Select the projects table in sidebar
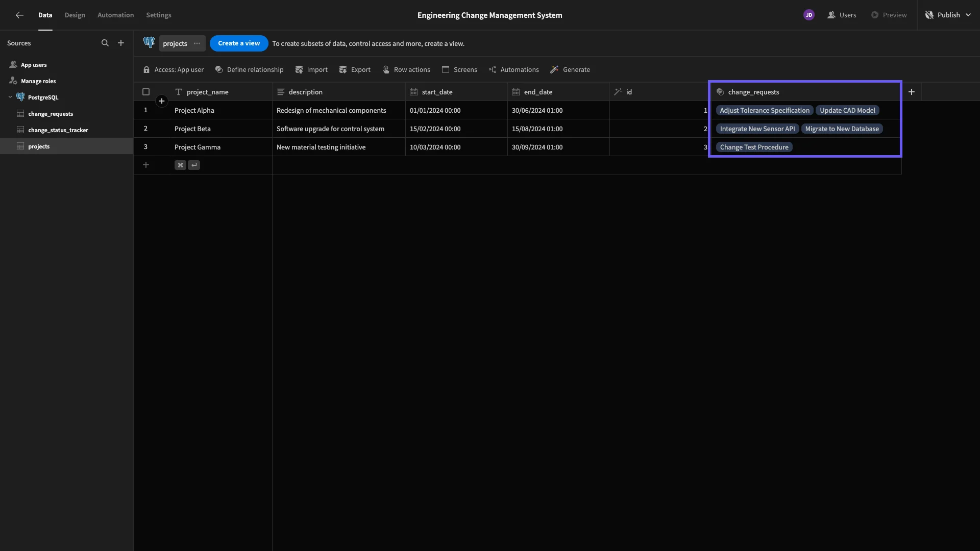 (66, 146)
